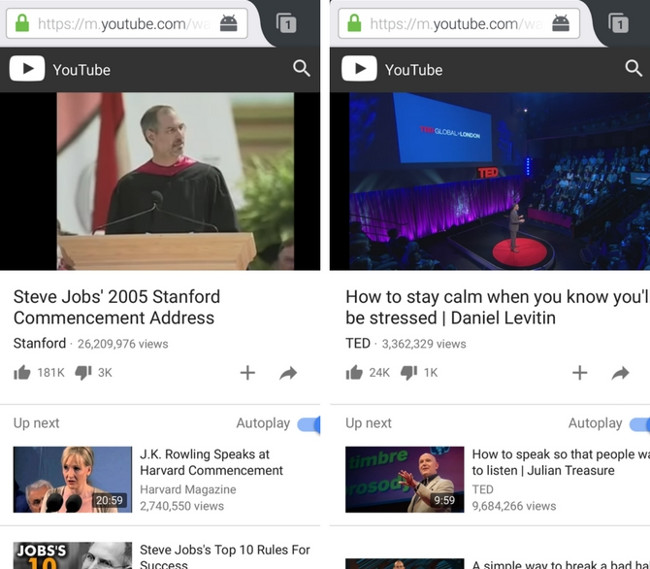Open J.K. Rowling video thumbnail
Image resolution: width=650 pixels, height=569 pixels.
[x=73, y=479]
